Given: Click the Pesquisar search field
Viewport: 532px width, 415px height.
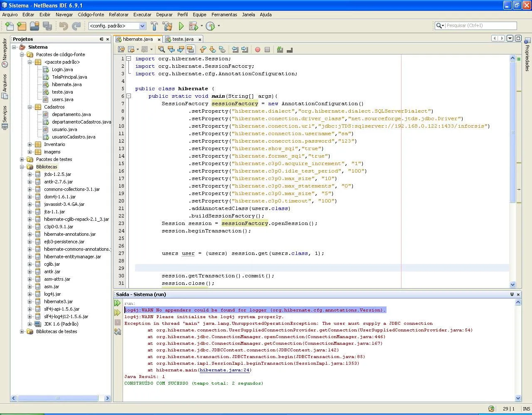Looking at the screenshot, I should point(480,26).
